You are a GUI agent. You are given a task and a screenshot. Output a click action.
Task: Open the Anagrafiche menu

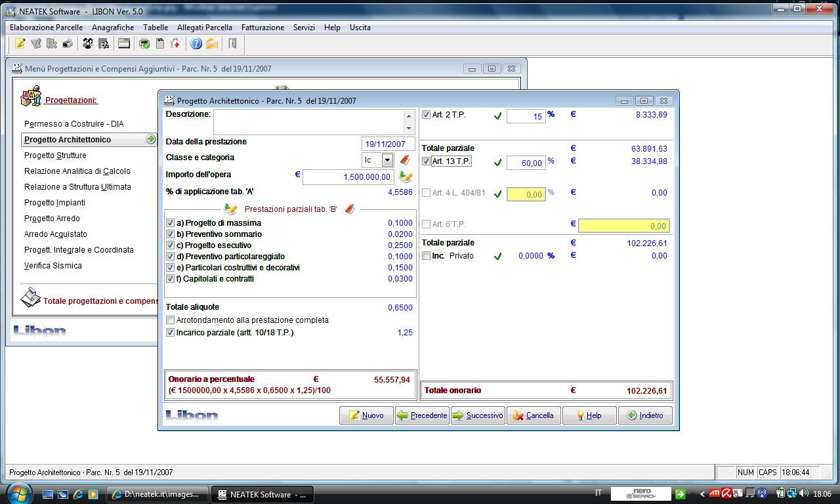coord(113,28)
